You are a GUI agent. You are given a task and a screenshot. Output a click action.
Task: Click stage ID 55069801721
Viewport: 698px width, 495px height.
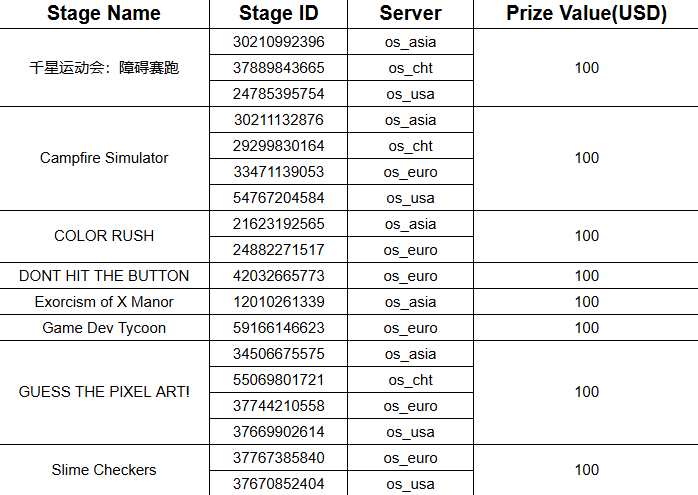(x=279, y=380)
